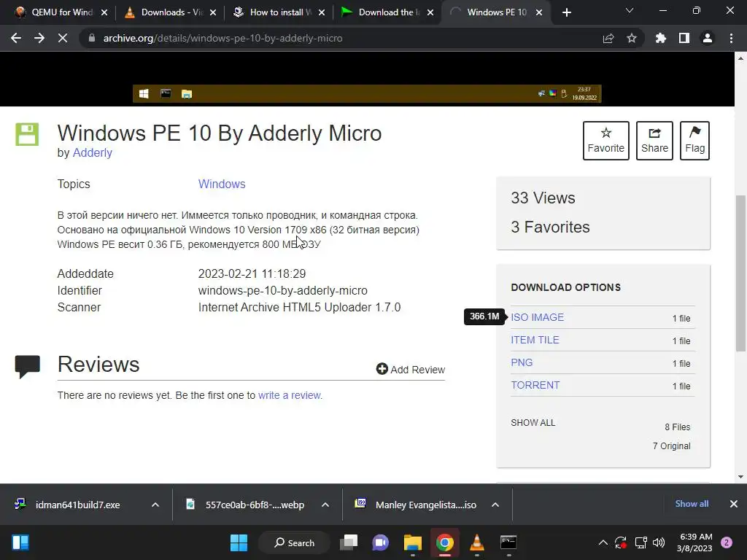Viewport: 747px width, 560px height.
Task: Open the command prompt taskbar icon
Action: click(508, 542)
